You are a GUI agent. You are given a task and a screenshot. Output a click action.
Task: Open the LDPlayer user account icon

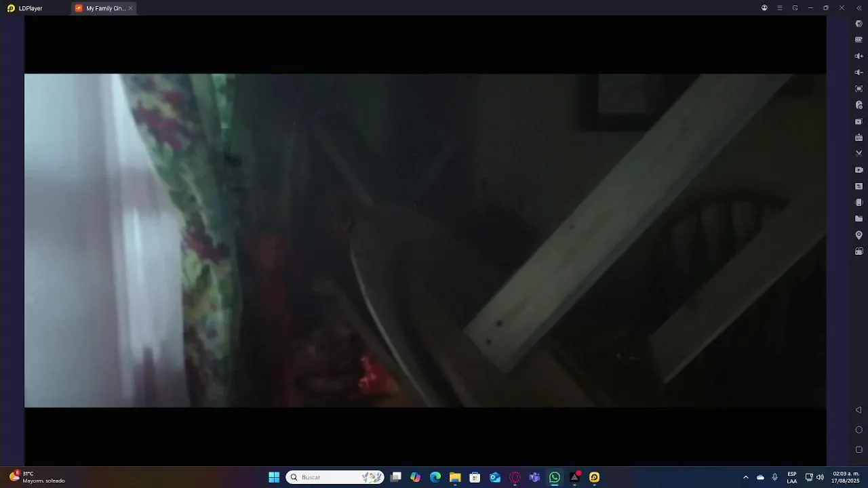pyautogui.click(x=764, y=8)
